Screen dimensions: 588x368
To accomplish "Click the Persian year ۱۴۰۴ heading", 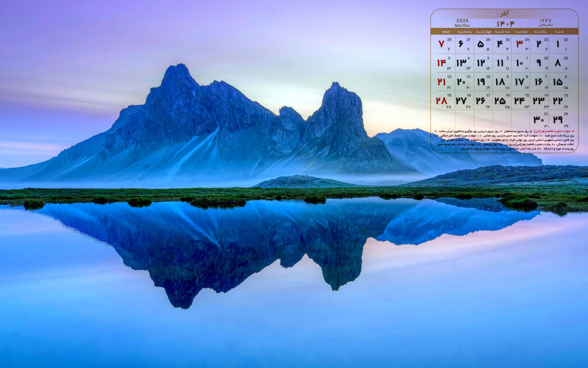I will click(x=505, y=24).
